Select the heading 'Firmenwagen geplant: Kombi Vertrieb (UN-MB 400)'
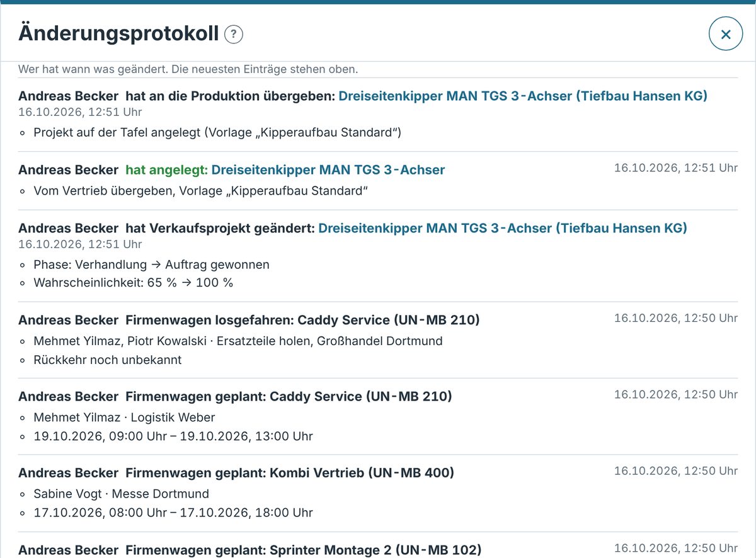Screen dimensions: 756x558 290,472
